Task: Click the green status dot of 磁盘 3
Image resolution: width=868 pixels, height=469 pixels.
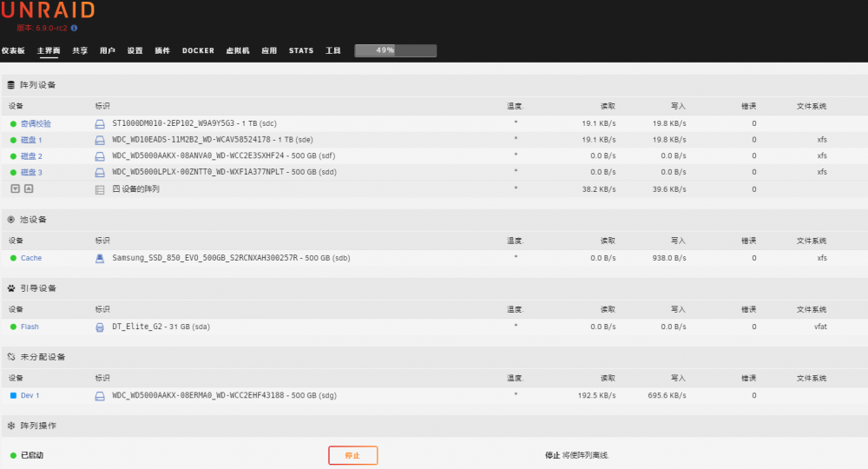Action: click(13, 172)
